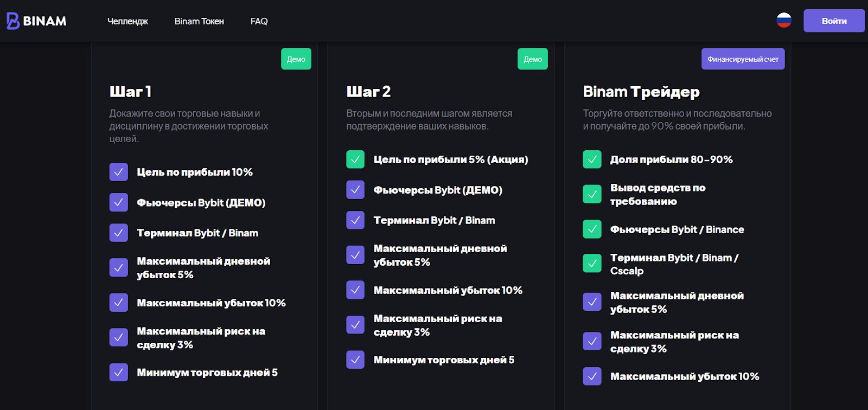Click the Демо badge in Шаг 2 card

coord(532,59)
